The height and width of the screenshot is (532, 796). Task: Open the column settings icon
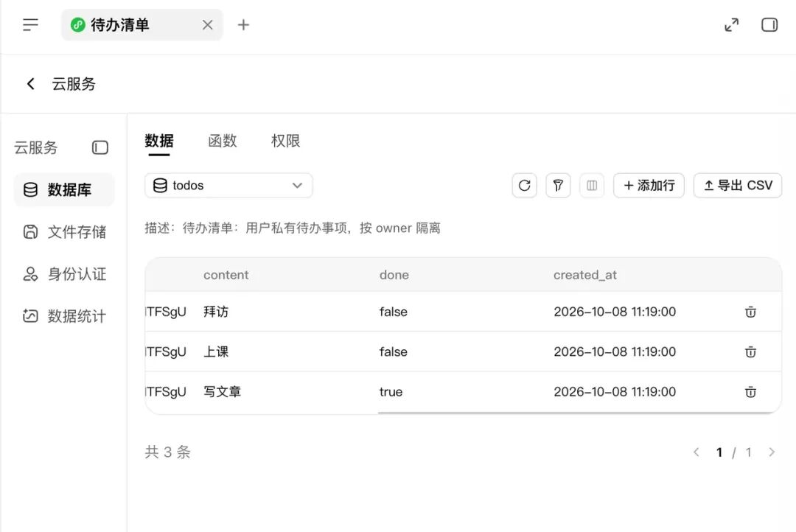click(592, 185)
